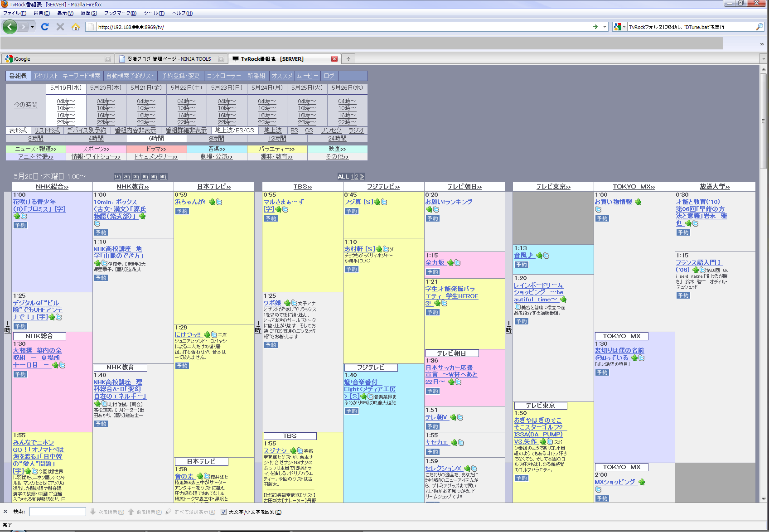Close the iGoogle tab
The height and width of the screenshot is (532, 769).
click(x=108, y=59)
